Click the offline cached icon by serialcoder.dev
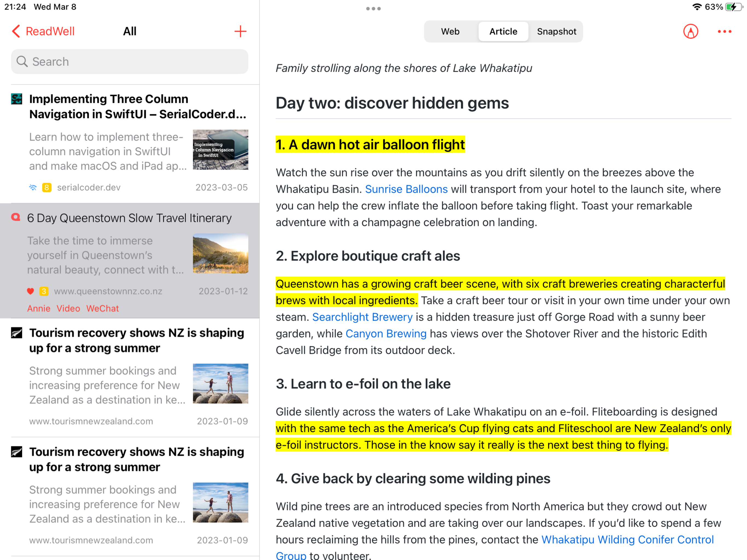 (33, 188)
